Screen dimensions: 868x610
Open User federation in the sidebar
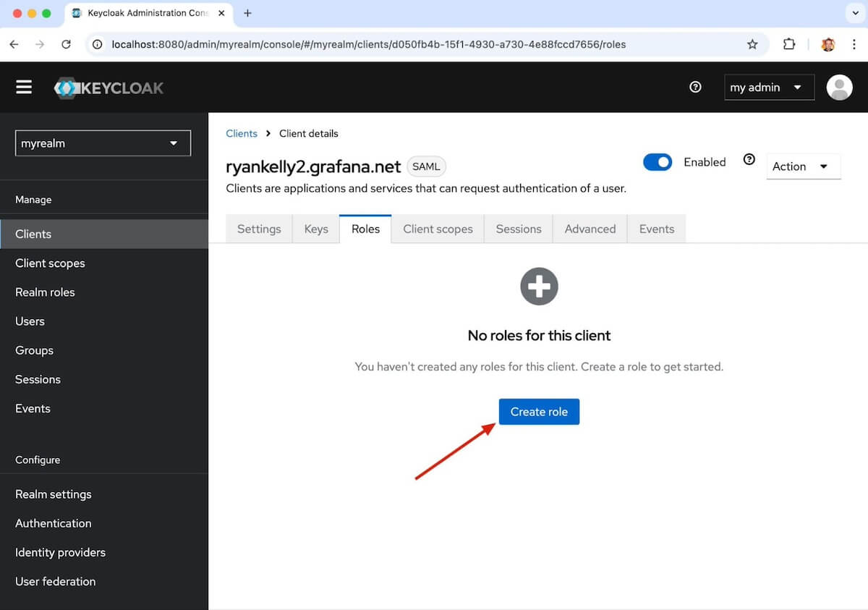[104, 581]
